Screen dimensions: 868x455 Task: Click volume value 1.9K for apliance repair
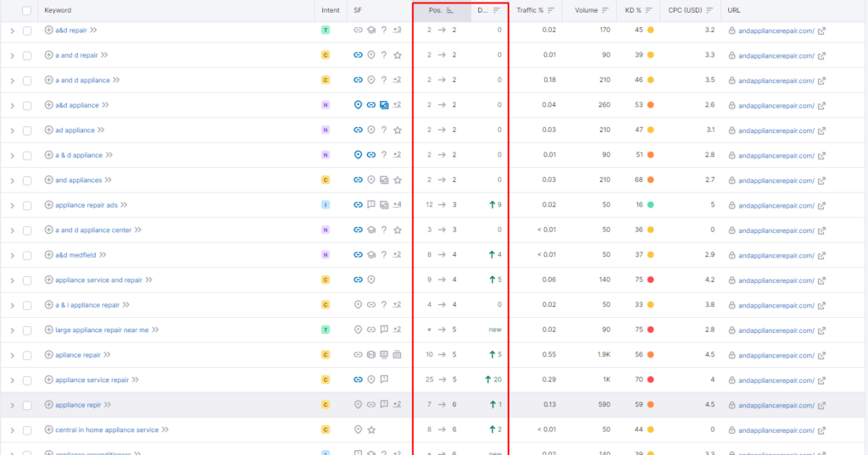[x=604, y=355]
